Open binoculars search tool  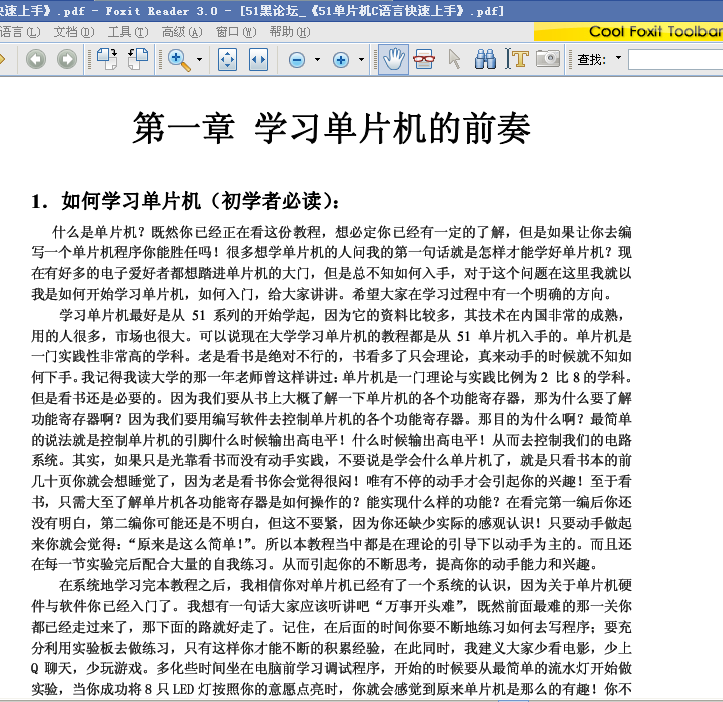tap(485, 59)
